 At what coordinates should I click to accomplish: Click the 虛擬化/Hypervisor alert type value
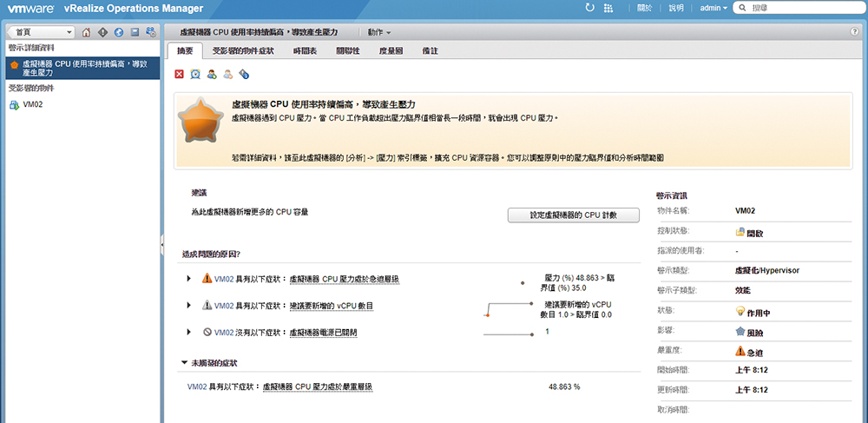pos(767,271)
